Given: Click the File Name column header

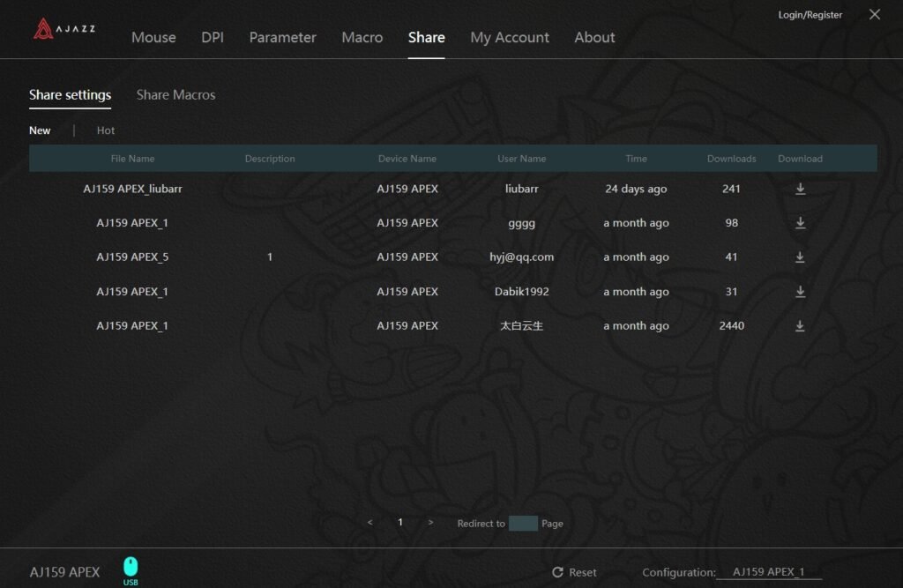Looking at the screenshot, I should click(x=132, y=159).
